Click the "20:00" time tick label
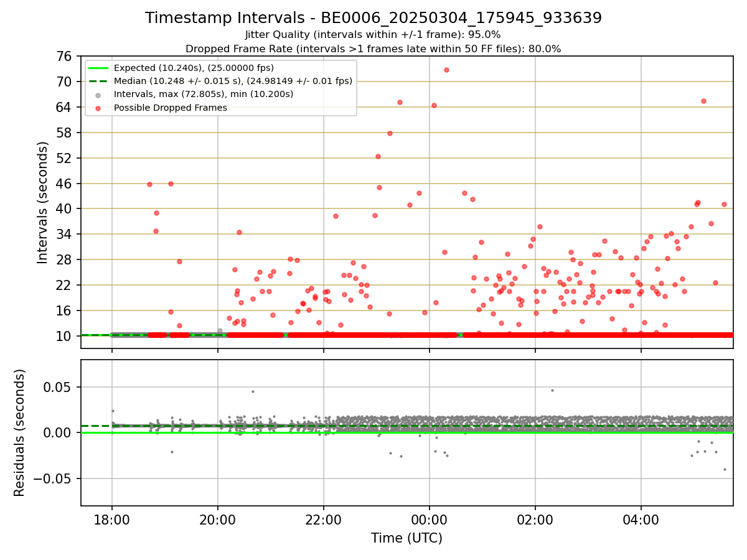The height and width of the screenshot is (560, 747). click(218, 520)
